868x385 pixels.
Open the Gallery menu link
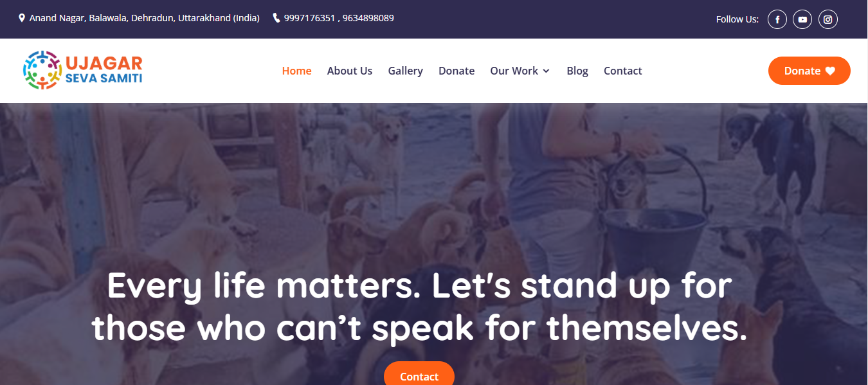tap(405, 71)
